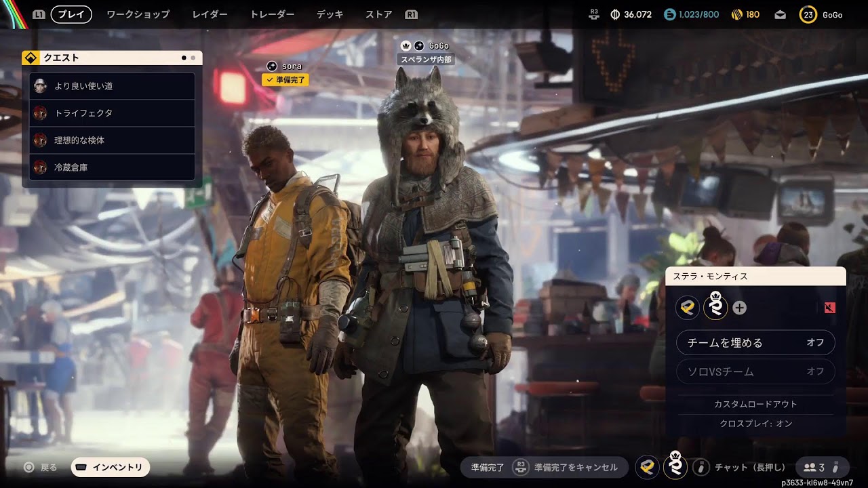Click the yellow クエスト header icon
This screenshot has width=868, height=488.
click(30, 58)
